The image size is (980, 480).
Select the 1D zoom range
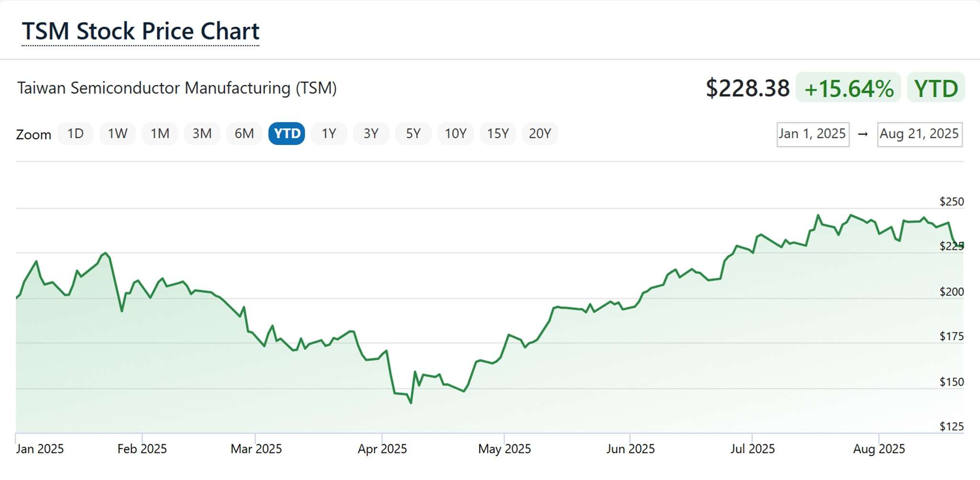75,134
